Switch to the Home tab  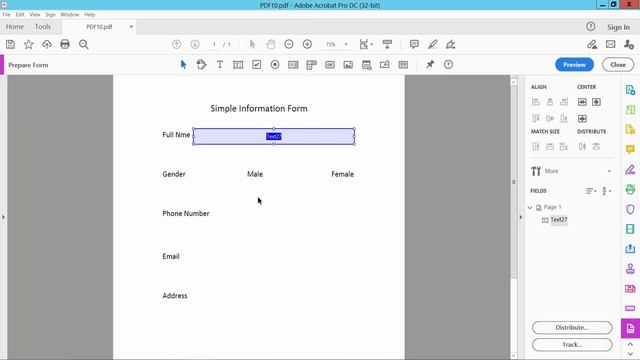pos(15,27)
